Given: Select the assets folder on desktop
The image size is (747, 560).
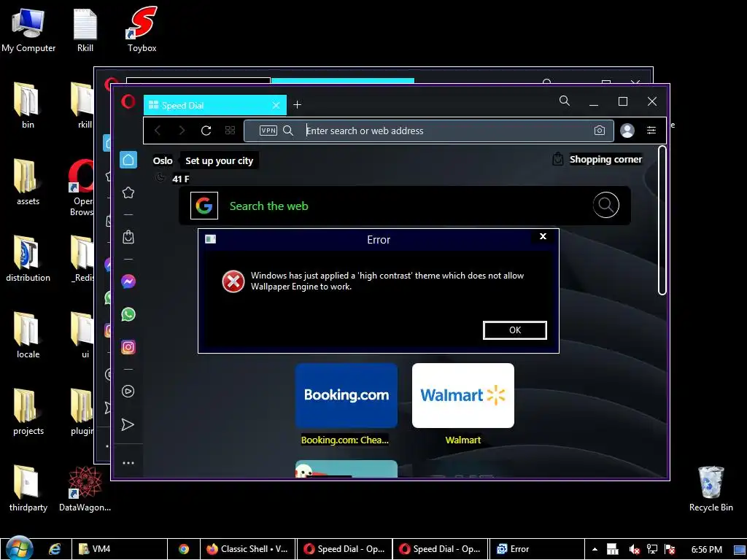Looking at the screenshot, I should (x=28, y=182).
